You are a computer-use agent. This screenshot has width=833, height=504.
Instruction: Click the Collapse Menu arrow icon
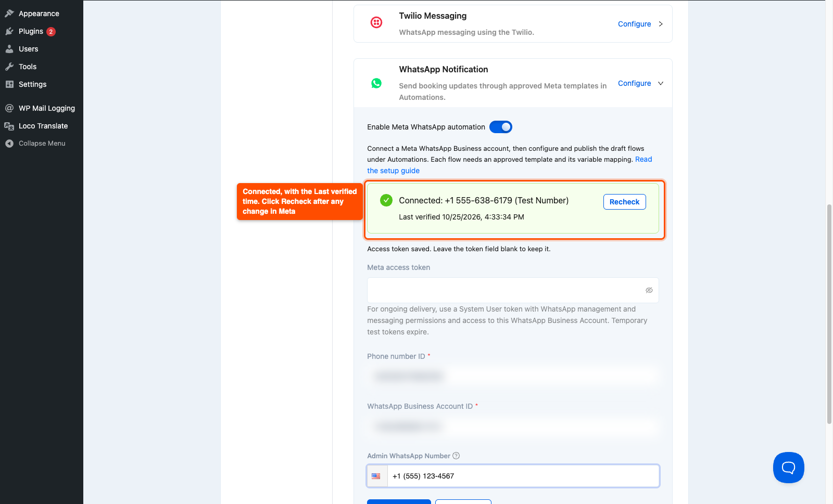[9, 144]
